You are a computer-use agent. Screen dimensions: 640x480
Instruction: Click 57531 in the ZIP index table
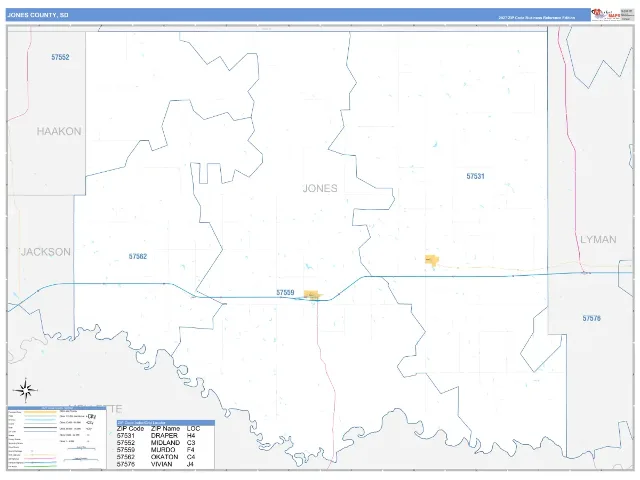(126, 436)
